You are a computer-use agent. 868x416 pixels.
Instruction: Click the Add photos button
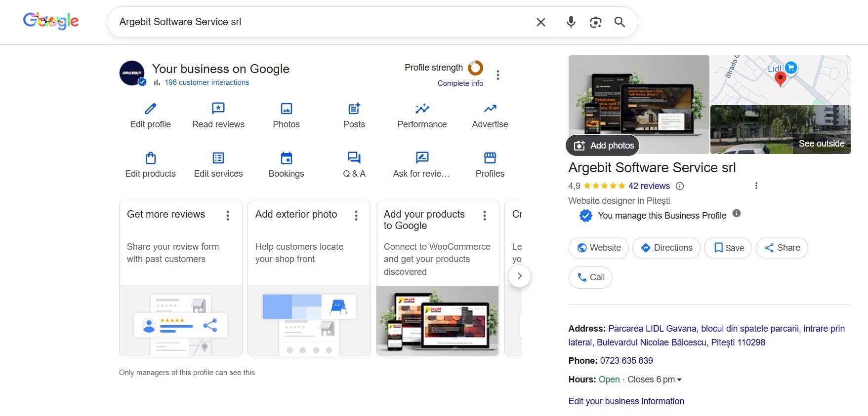[603, 146]
